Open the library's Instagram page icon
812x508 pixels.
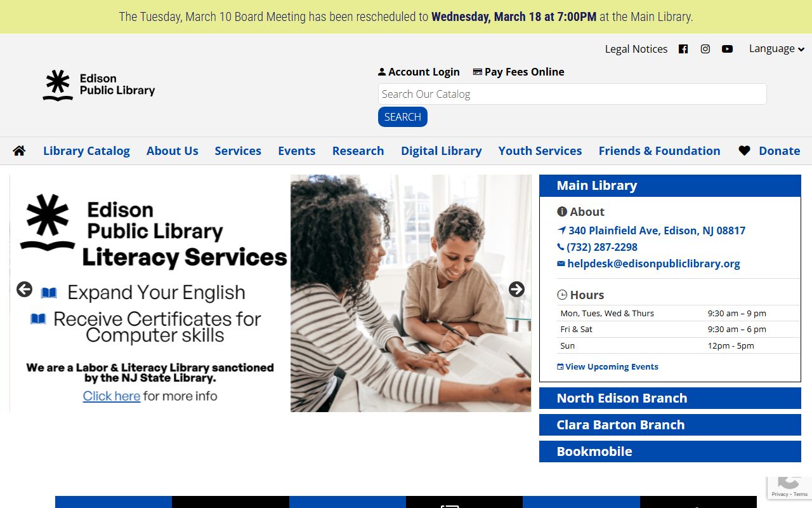click(705, 49)
